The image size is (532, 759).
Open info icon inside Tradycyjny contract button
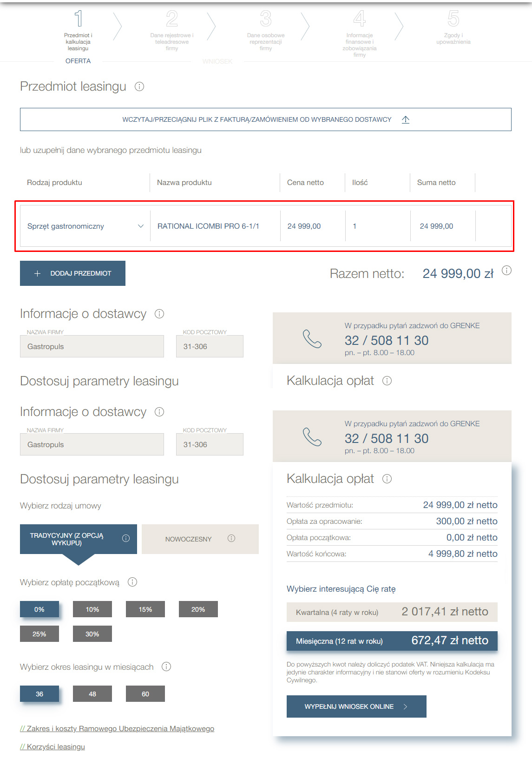(x=125, y=538)
